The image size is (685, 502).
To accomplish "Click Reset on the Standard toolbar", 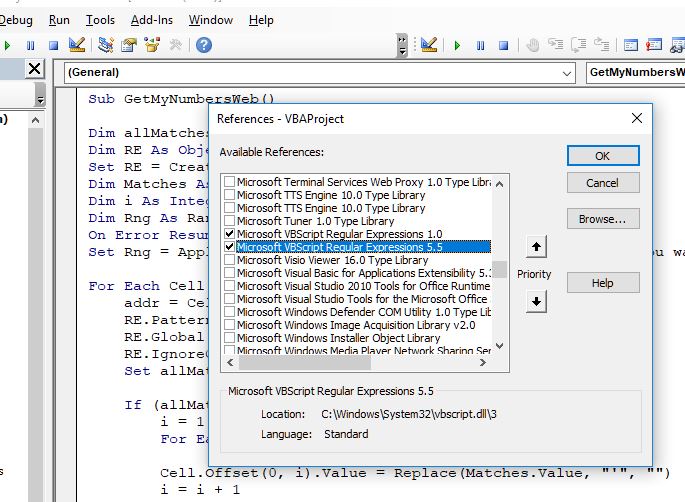I will pos(53,45).
